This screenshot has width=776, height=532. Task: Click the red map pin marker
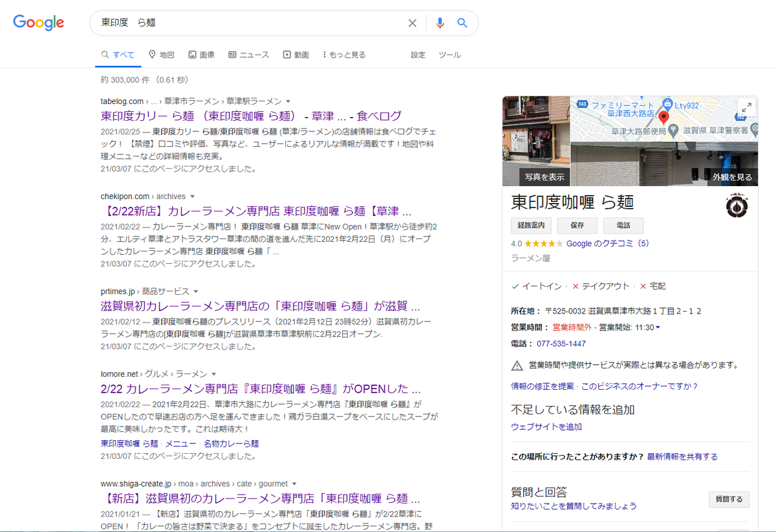[x=663, y=118]
